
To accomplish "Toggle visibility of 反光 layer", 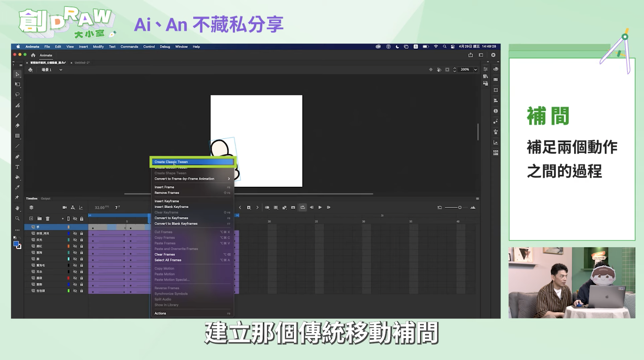I will (x=75, y=240).
